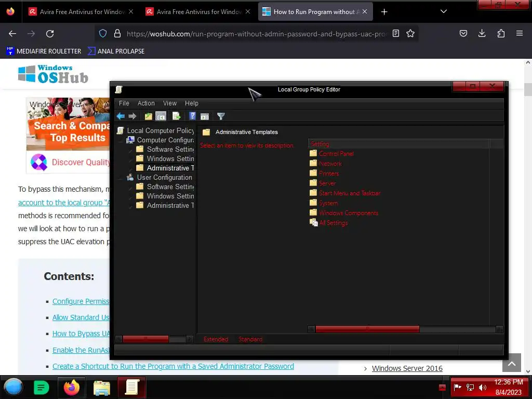Open the System folder in settings list
Viewport: 532px width, 399px height.
(328, 203)
